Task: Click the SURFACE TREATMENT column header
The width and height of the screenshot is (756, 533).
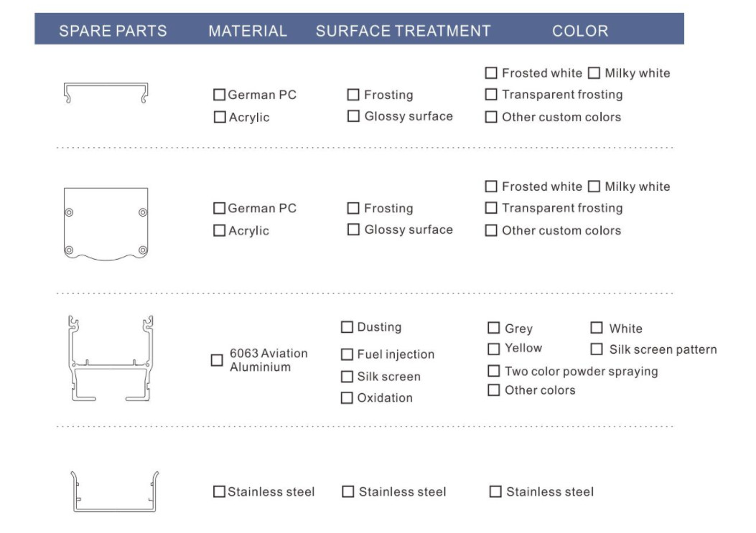Action: pos(403,31)
